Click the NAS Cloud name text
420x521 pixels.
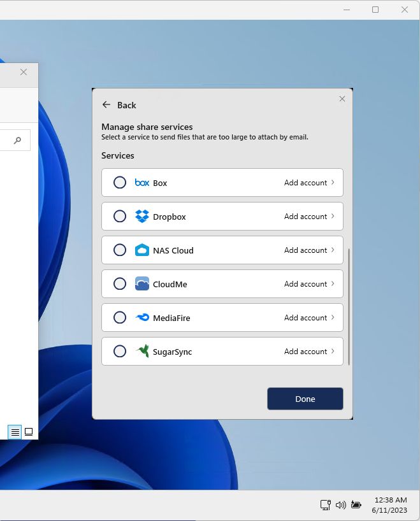[173, 250]
